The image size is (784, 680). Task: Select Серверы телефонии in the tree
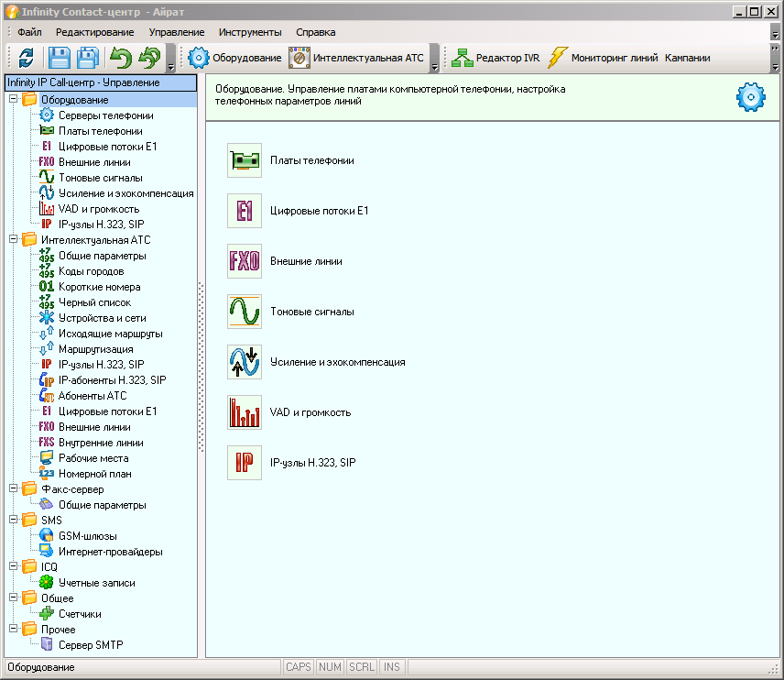106,115
